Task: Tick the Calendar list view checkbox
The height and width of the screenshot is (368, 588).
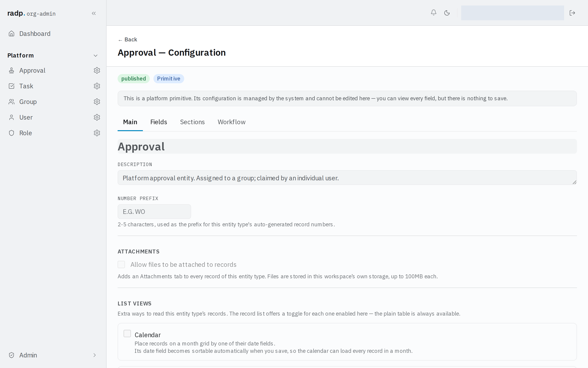Action: click(x=127, y=333)
